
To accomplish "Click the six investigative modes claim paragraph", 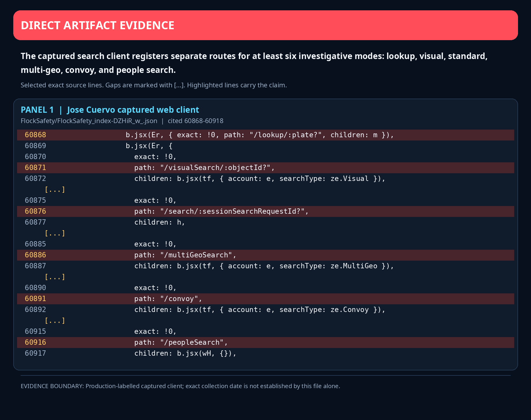I will pyautogui.click(x=254, y=63).
